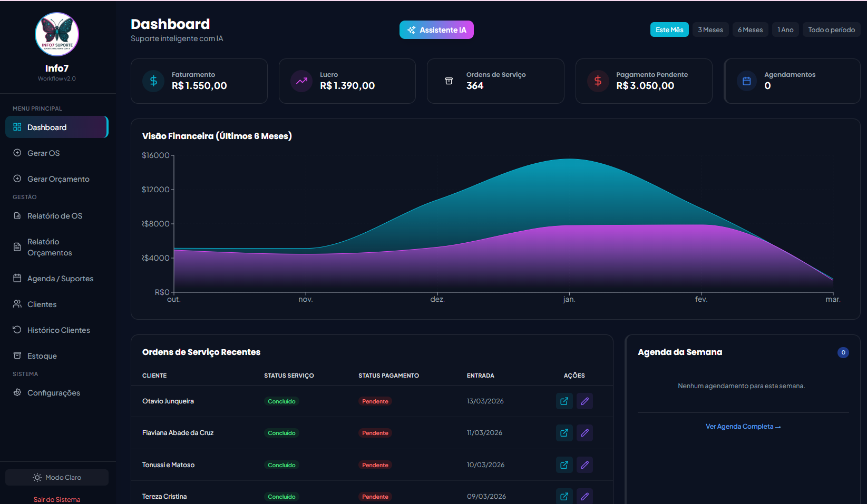Click the Ordens de Serviço archive icon

click(x=449, y=81)
